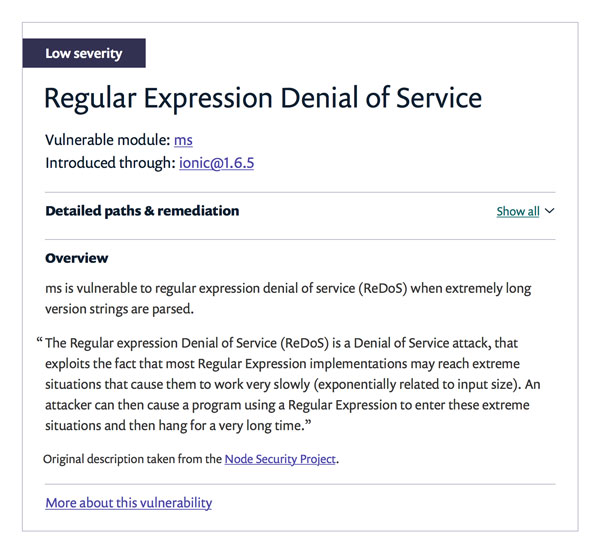The height and width of the screenshot is (553, 600).
Task: Click the closing quotation mark after long time
Action: pyautogui.click(x=308, y=423)
